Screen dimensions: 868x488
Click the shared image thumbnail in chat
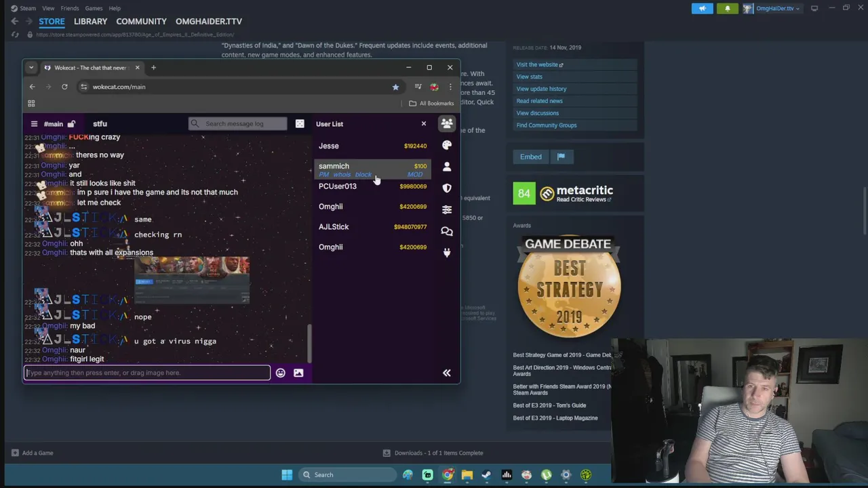click(x=192, y=280)
